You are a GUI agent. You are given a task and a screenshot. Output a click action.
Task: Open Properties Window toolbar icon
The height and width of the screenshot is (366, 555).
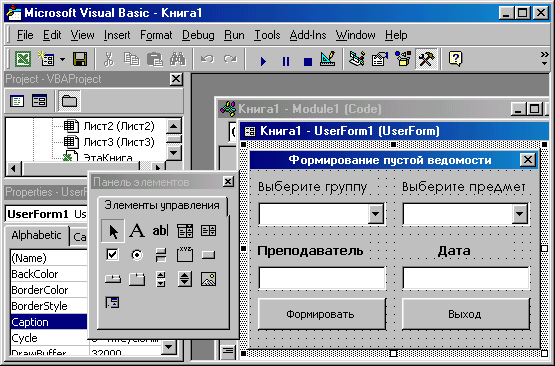[380, 59]
